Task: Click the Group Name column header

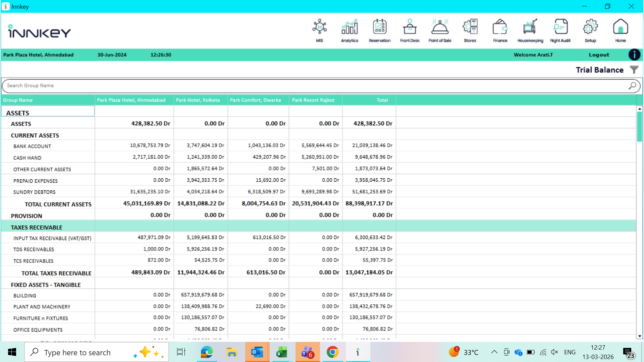Action: pos(48,100)
